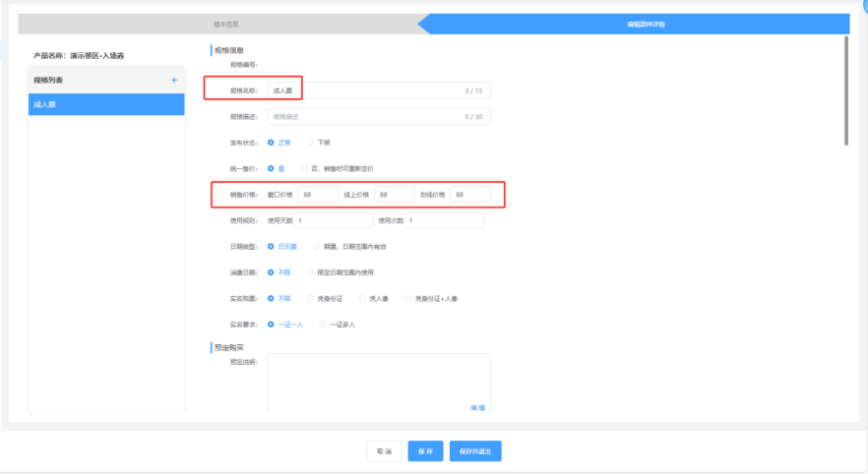Select 正常 for publish status

[x=271, y=143]
